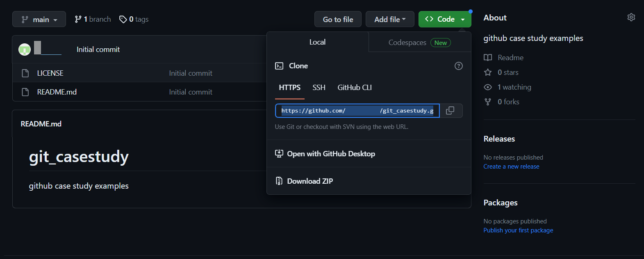
Task: Switch to the Local tab
Action: [318, 42]
